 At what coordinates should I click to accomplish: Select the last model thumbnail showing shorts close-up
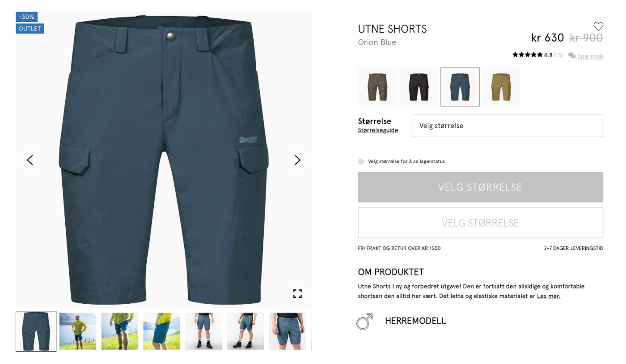point(287,331)
